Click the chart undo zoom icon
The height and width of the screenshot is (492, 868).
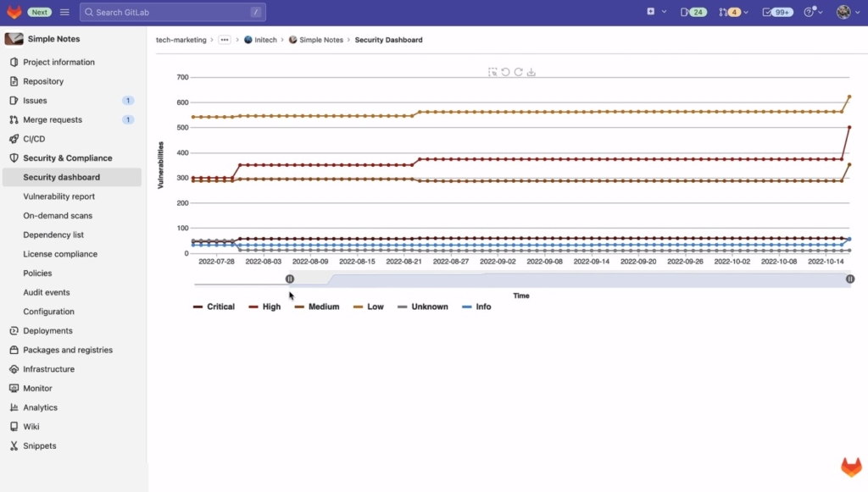(506, 72)
